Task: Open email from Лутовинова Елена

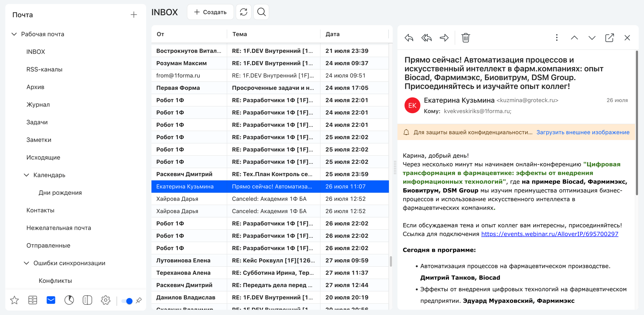Action: point(270,260)
